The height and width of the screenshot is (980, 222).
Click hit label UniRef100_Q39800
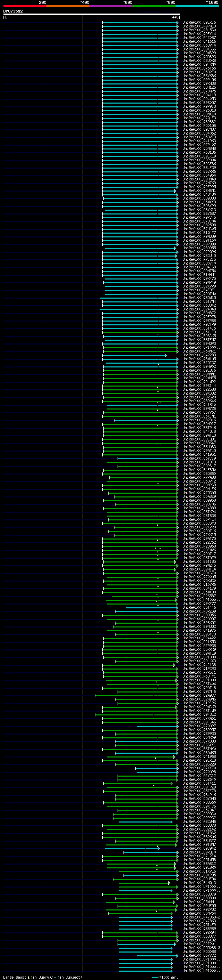point(199,898)
